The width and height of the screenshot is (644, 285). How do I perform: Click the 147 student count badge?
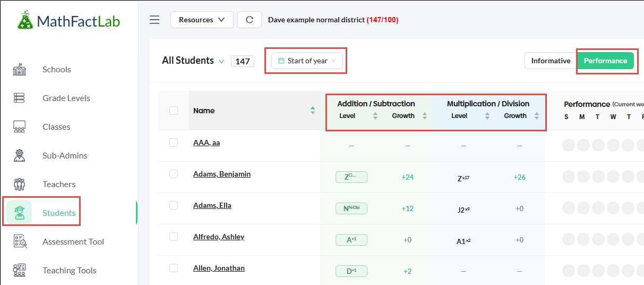coord(243,61)
